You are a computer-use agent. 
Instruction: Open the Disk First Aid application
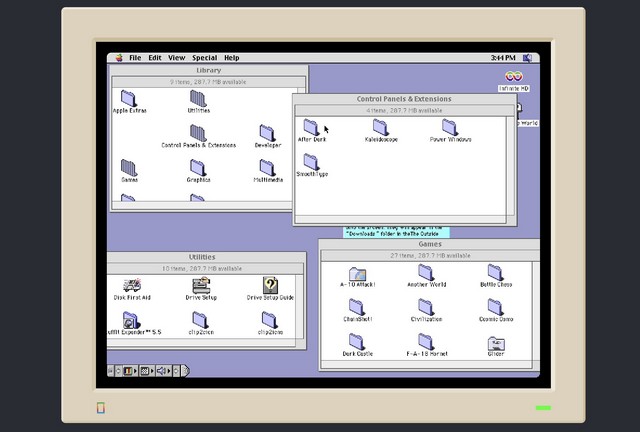130,287
